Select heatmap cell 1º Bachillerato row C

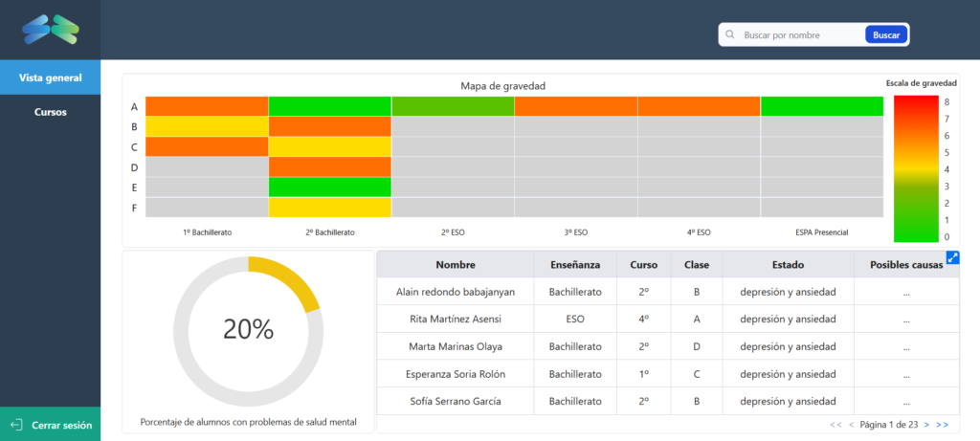click(x=207, y=146)
